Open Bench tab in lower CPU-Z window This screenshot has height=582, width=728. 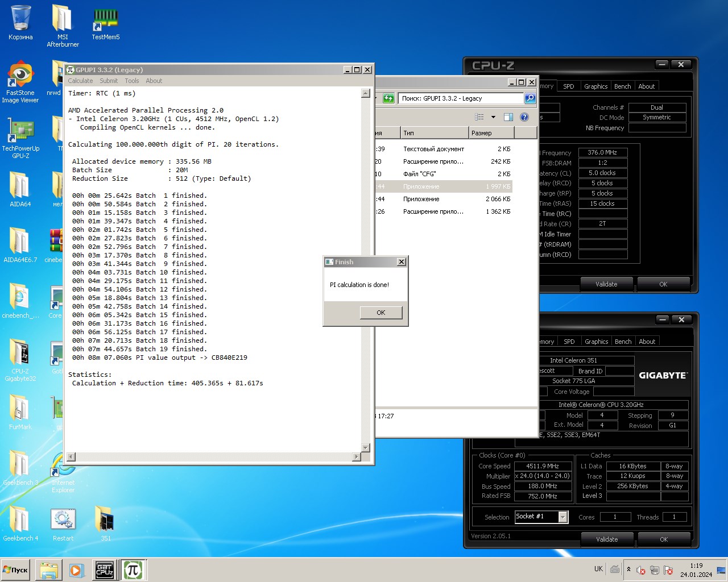click(623, 342)
